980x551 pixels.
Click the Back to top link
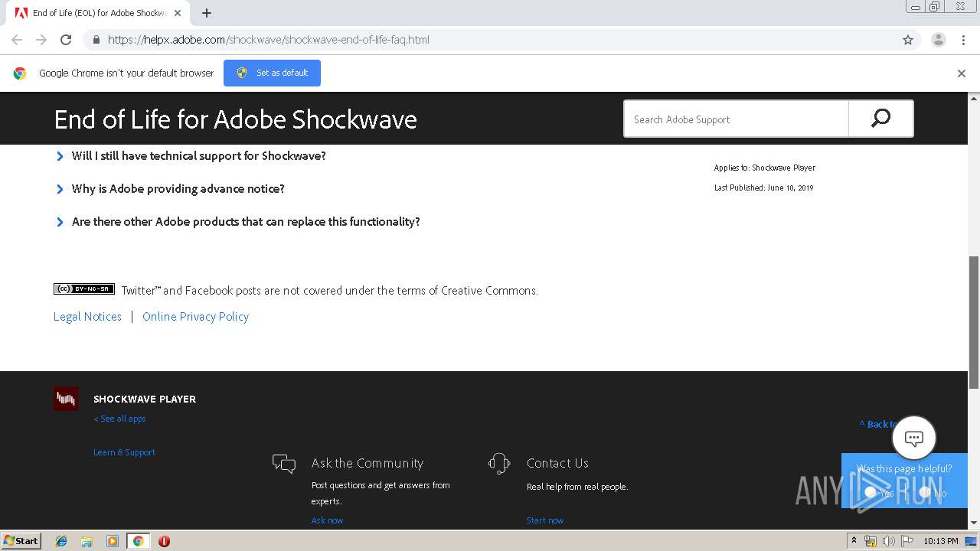(x=877, y=424)
